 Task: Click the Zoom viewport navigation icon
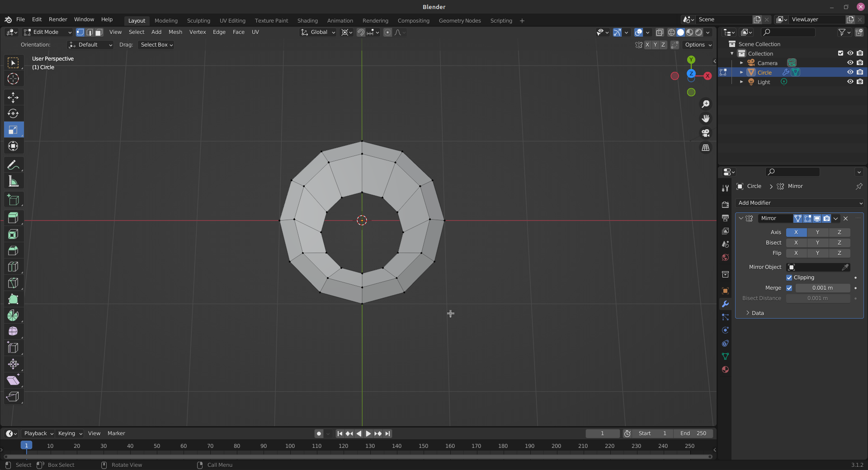[705, 104]
